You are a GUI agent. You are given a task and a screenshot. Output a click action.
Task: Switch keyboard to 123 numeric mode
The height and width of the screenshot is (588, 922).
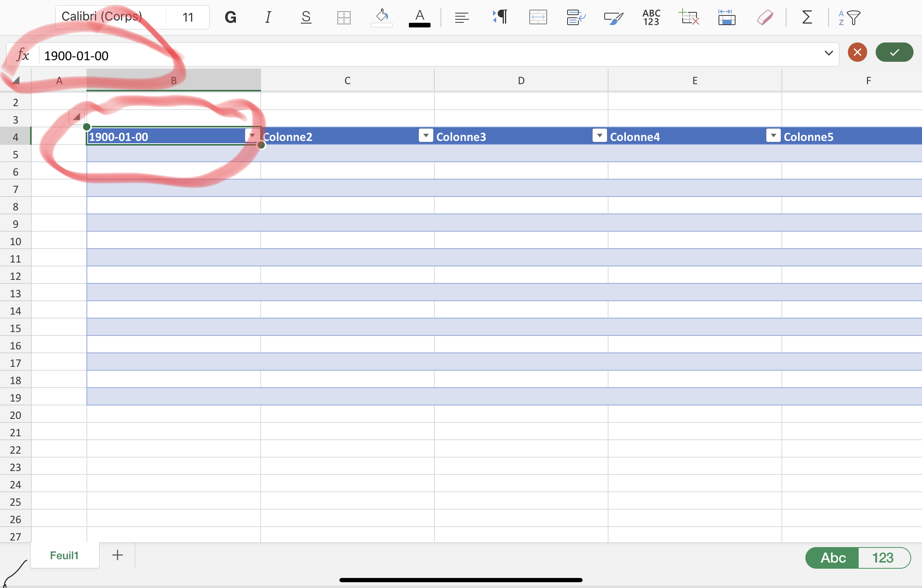[x=883, y=557]
